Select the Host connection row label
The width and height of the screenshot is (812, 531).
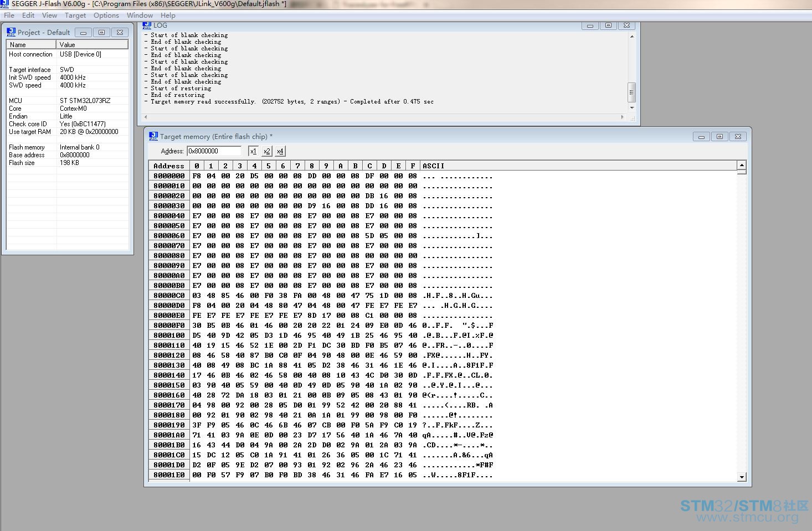pyautogui.click(x=30, y=54)
